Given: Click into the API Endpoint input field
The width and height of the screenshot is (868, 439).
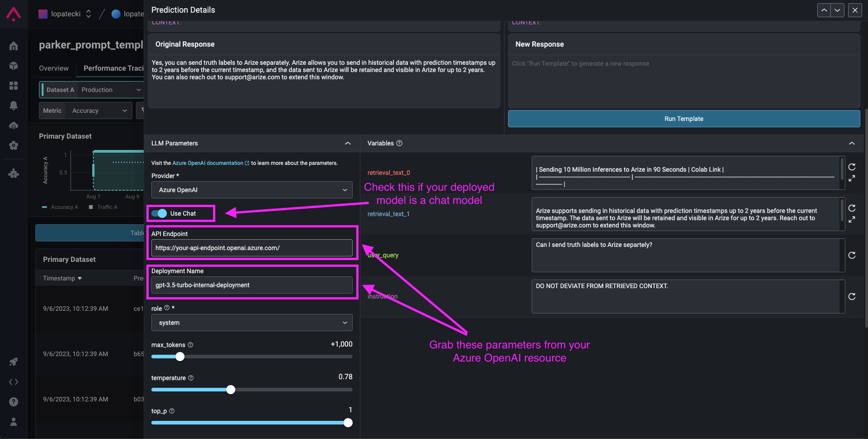Looking at the screenshot, I should click(252, 248).
